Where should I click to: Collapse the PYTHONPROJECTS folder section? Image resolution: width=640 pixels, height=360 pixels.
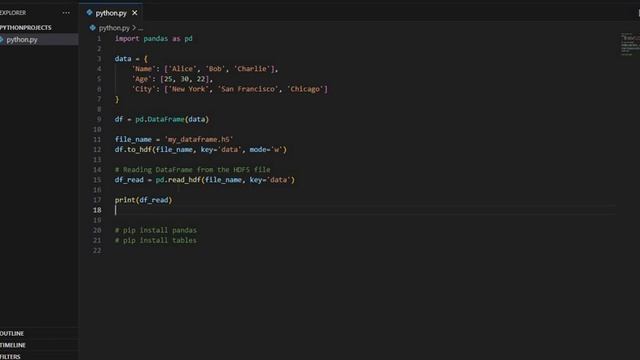pyautogui.click(x=26, y=27)
